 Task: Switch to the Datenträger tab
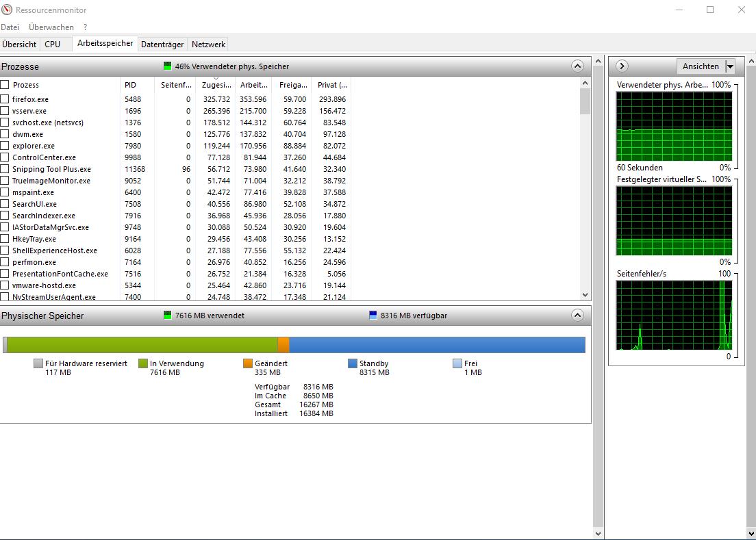162,44
